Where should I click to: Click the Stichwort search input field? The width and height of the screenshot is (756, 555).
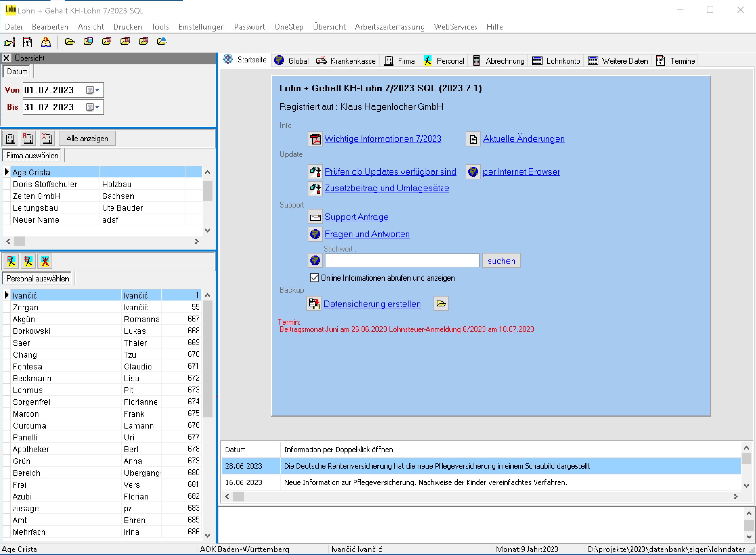point(402,260)
